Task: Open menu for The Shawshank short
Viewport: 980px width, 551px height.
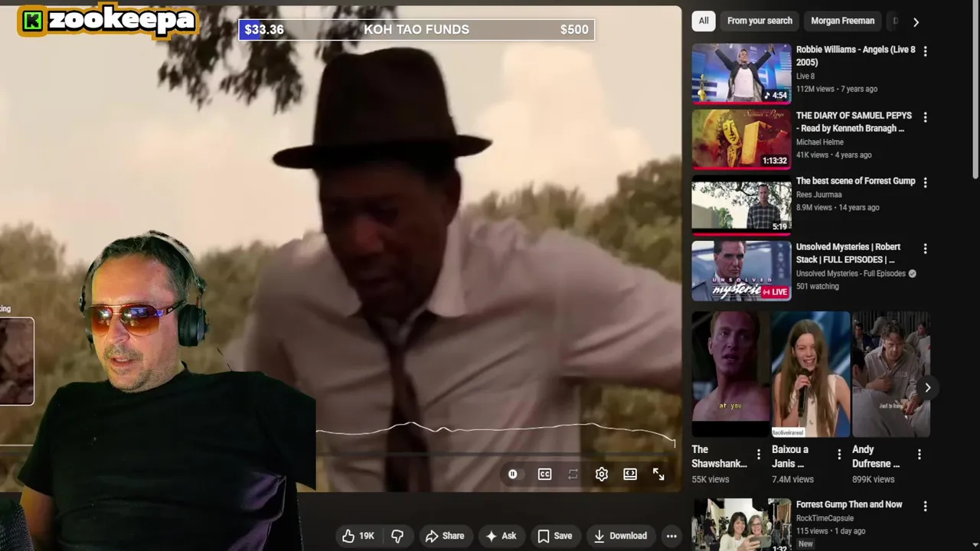Action: (759, 455)
